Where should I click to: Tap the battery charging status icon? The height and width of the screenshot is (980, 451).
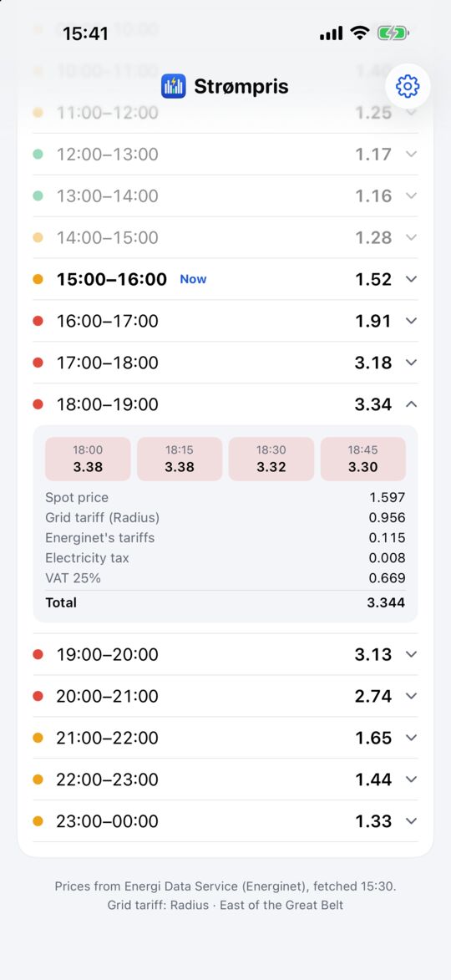(x=393, y=33)
